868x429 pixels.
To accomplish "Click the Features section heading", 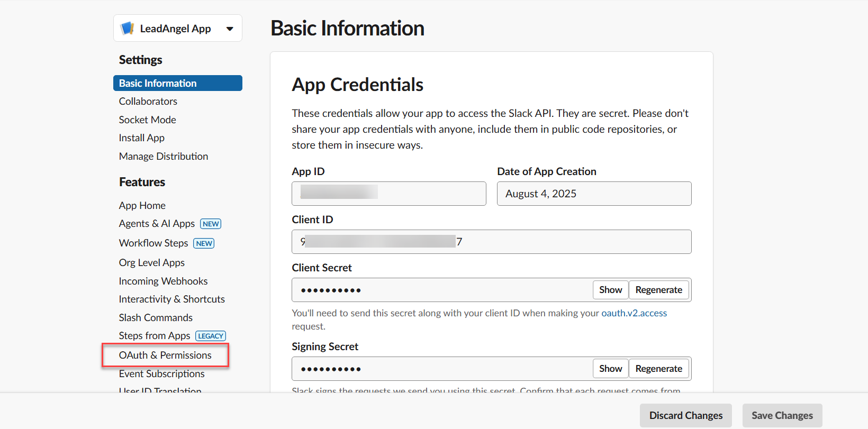I will point(142,182).
